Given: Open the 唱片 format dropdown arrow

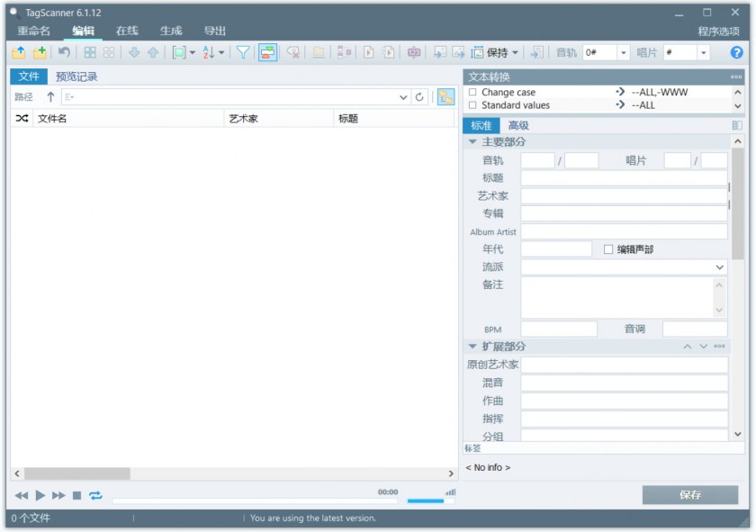Looking at the screenshot, I should pyautogui.click(x=704, y=52).
